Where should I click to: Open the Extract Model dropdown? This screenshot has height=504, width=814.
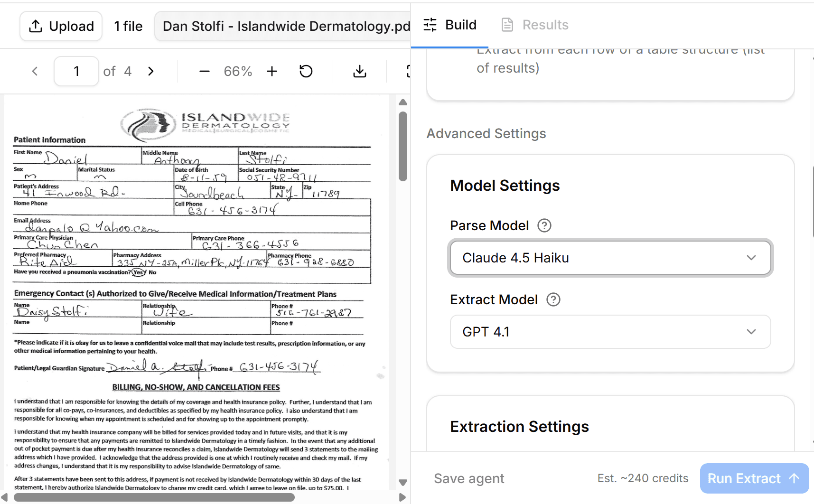pyautogui.click(x=610, y=332)
